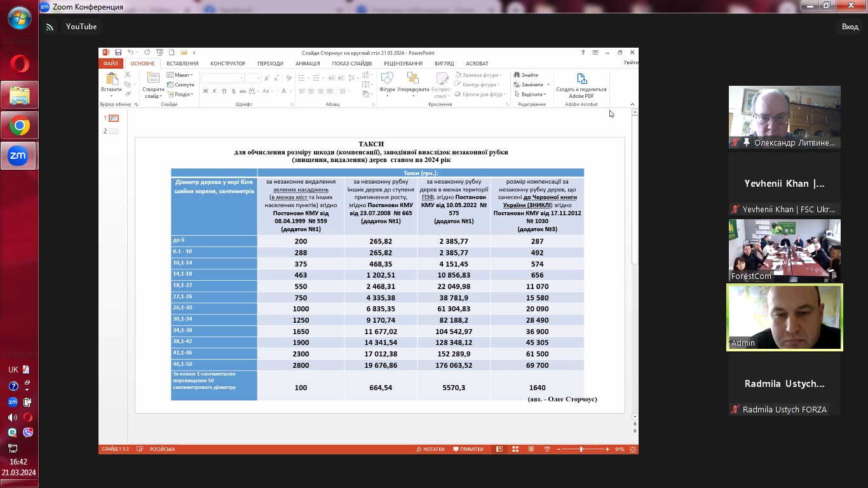
Task: Click zoom in plus button
Action: pyautogui.click(x=607, y=449)
